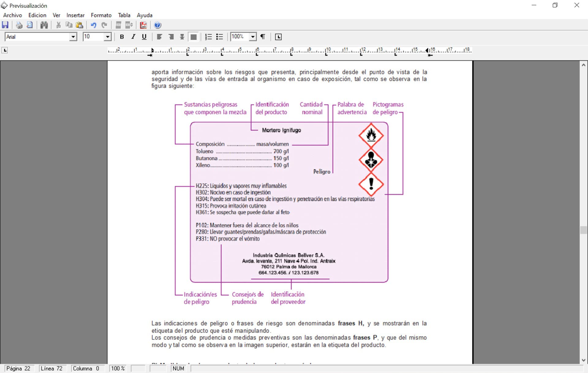The height and width of the screenshot is (373, 588).
Task: Click the Cut (scissors) icon
Action: coord(58,25)
